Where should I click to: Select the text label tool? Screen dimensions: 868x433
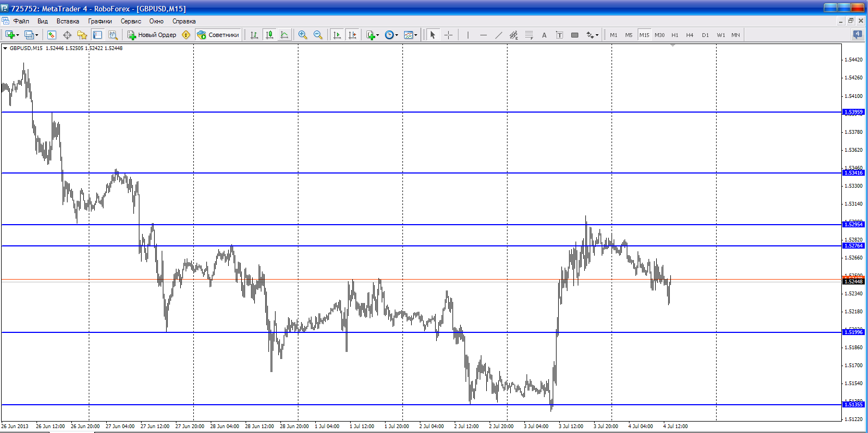[559, 35]
